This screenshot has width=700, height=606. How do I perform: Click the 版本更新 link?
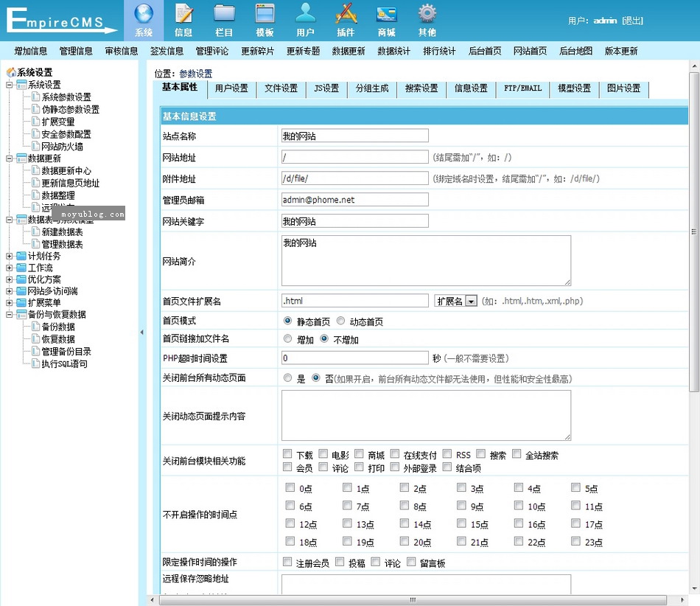click(x=621, y=51)
